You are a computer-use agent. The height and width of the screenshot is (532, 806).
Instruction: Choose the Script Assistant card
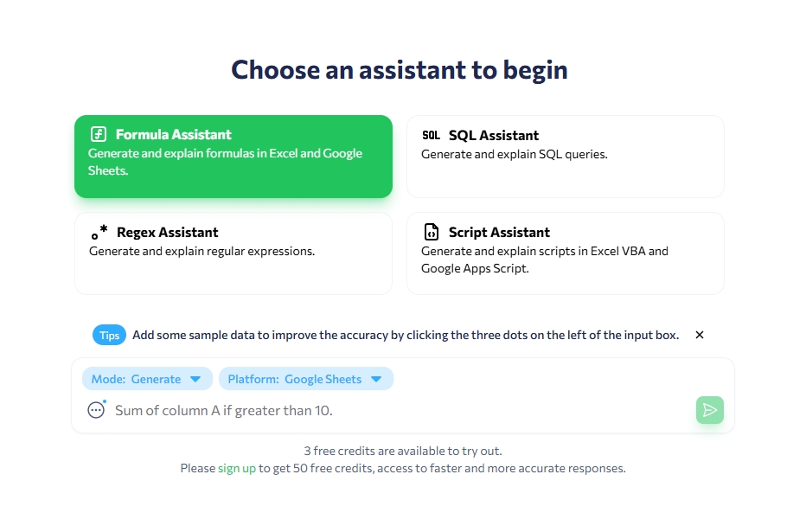point(566,253)
